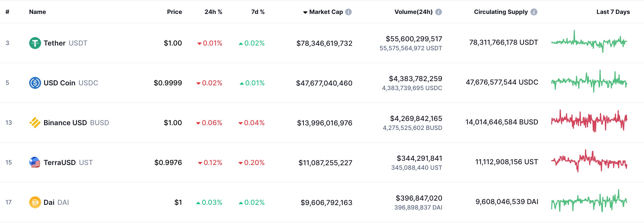Click the Dai coin logo icon

coord(35,202)
